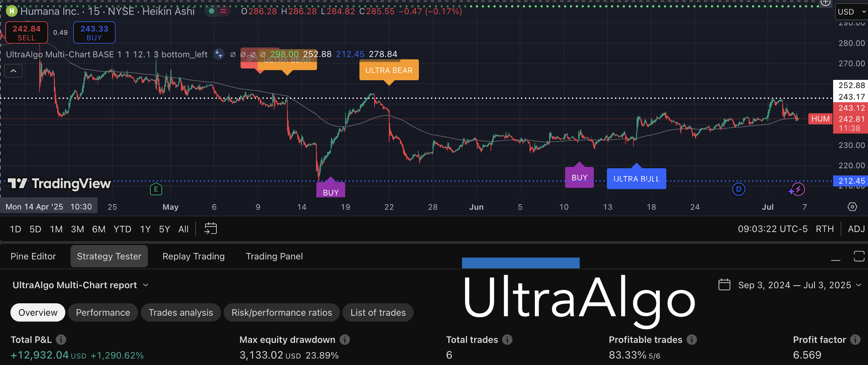Collapse the indicator legend chevron
Image resolution: width=868 pixels, height=365 pixels.
click(x=13, y=71)
